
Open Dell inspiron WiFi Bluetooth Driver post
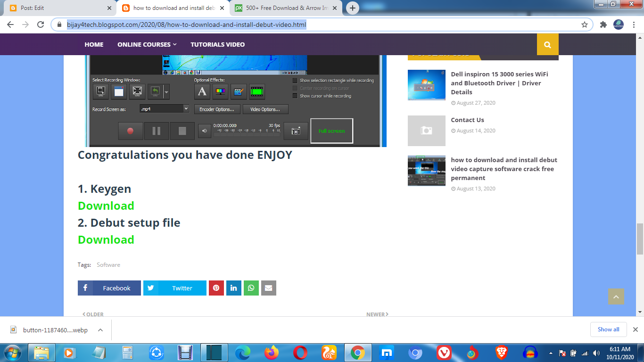click(x=500, y=83)
